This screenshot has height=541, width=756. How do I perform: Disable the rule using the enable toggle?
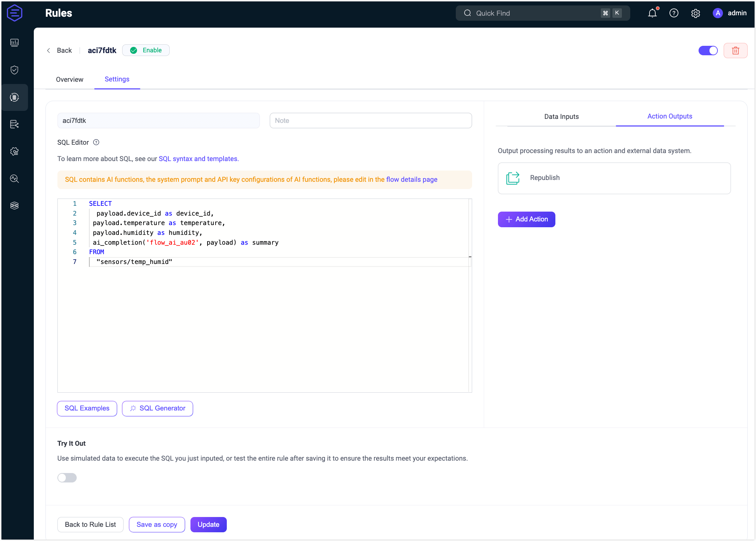708,50
